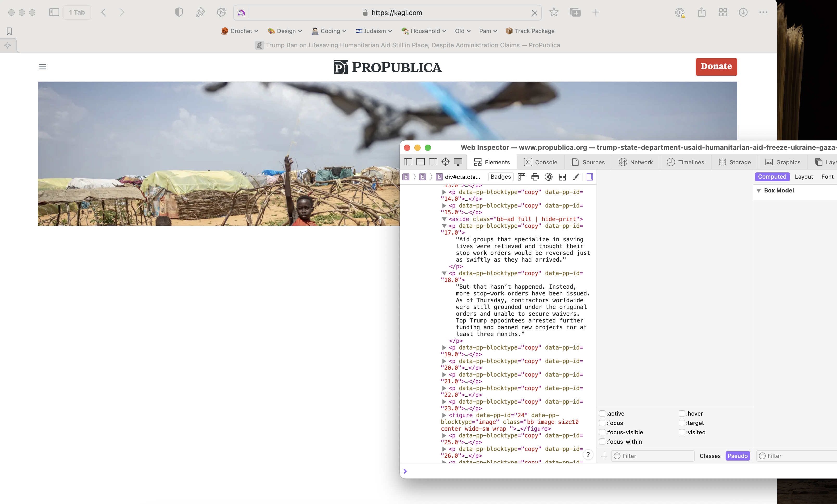Click the Safari share icon
Screen dimensions: 837x504
click(x=701, y=12)
